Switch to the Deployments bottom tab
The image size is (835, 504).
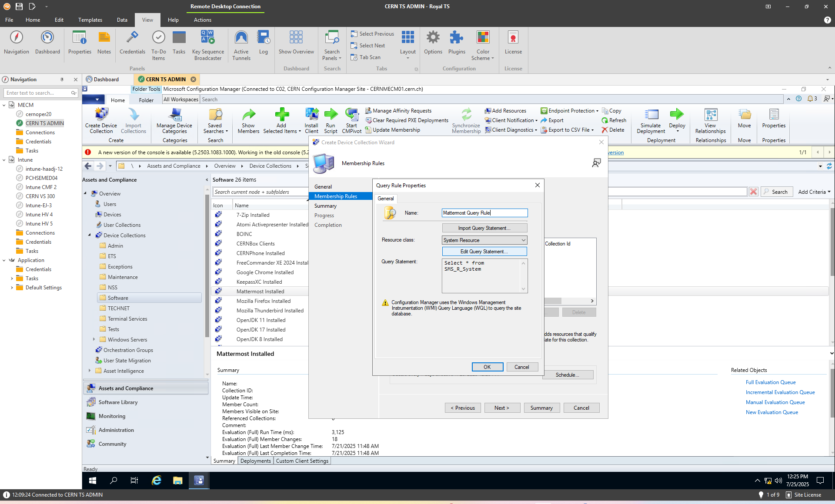click(x=255, y=461)
